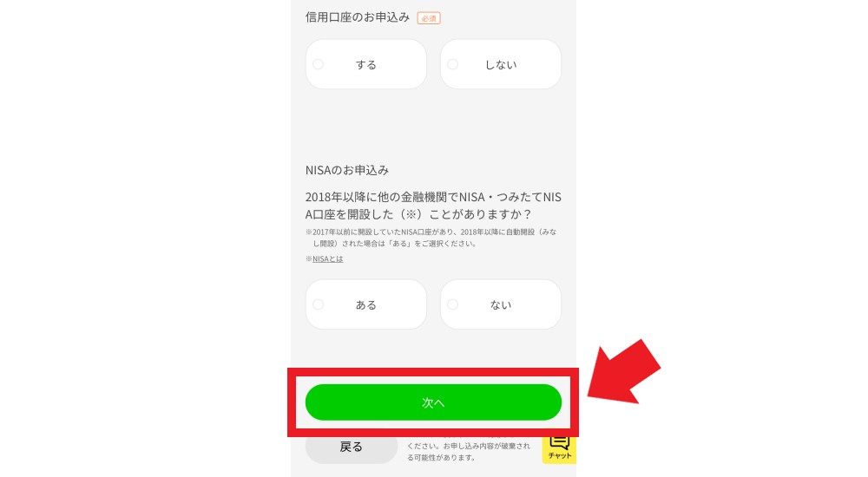The height and width of the screenshot is (477, 868).
Task: Click the 2018年以降 NISA question text
Action: (x=433, y=206)
